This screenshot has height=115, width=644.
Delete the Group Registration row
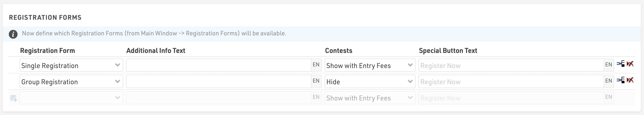click(630, 80)
